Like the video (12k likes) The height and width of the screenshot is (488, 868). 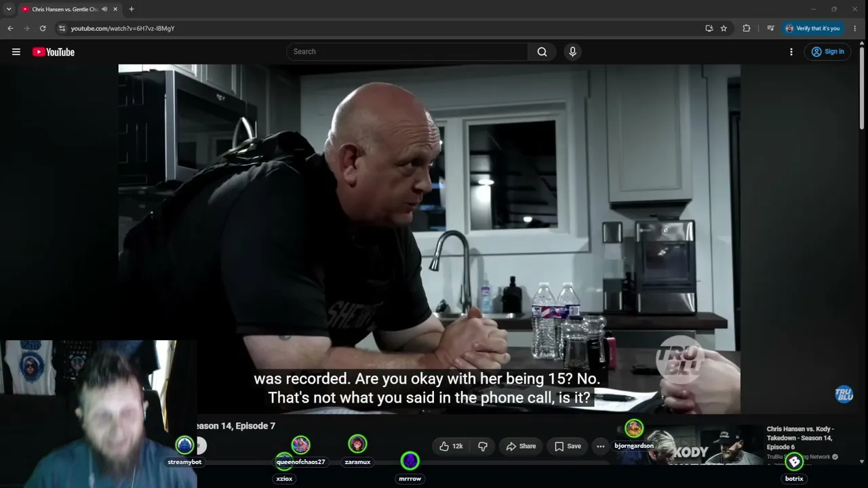tap(451, 446)
